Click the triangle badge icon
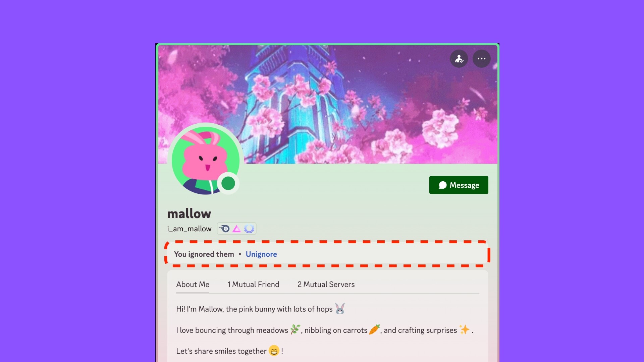Screen dimensions: 644x362 tap(236, 228)
